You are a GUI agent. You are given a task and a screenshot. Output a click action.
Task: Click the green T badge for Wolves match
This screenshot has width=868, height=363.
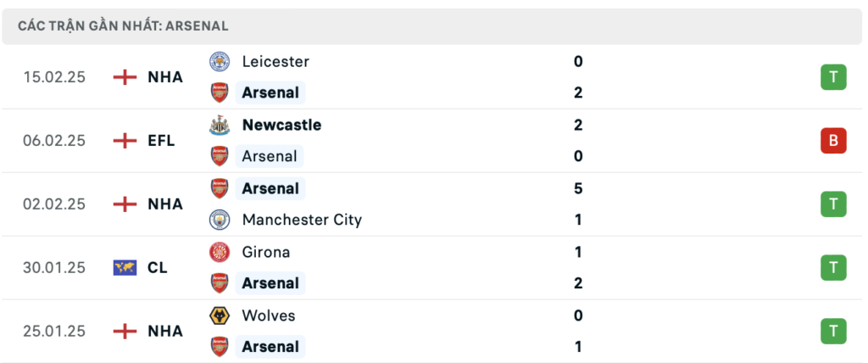click(833, 331)
